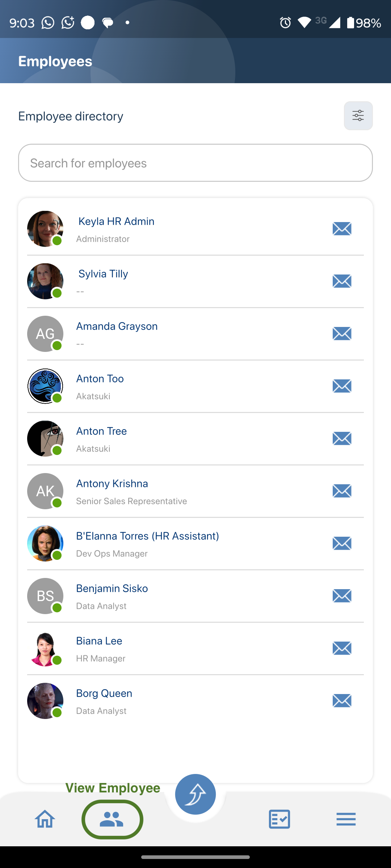Open the tasks checklist tab

(279, 819)
